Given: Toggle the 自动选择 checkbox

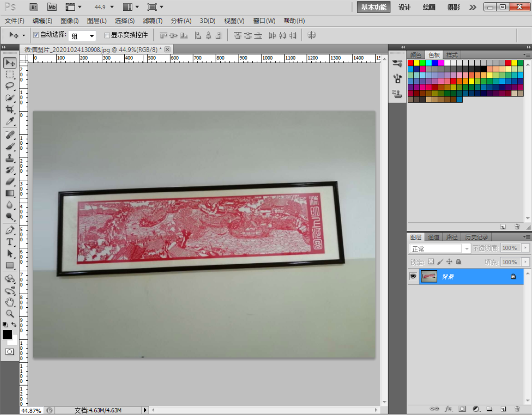Looking at the screenshot, I should click(36, 35).
